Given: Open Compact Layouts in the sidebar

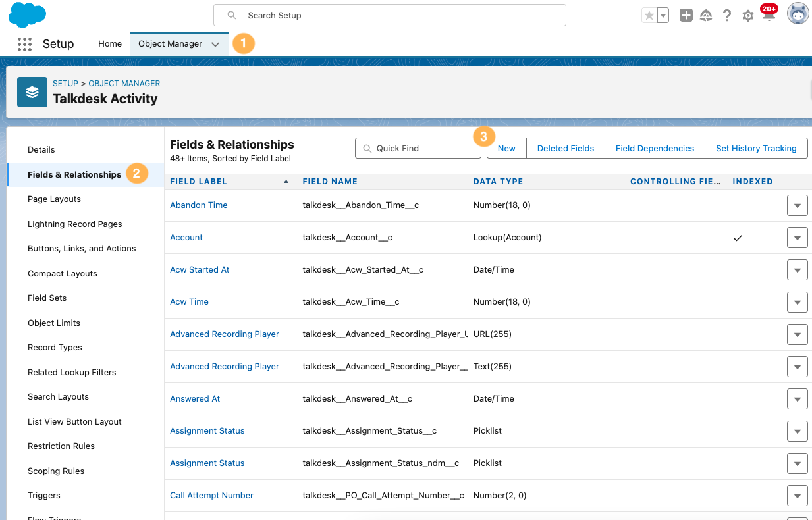Looking at the screenshot, I should [63, 273].
